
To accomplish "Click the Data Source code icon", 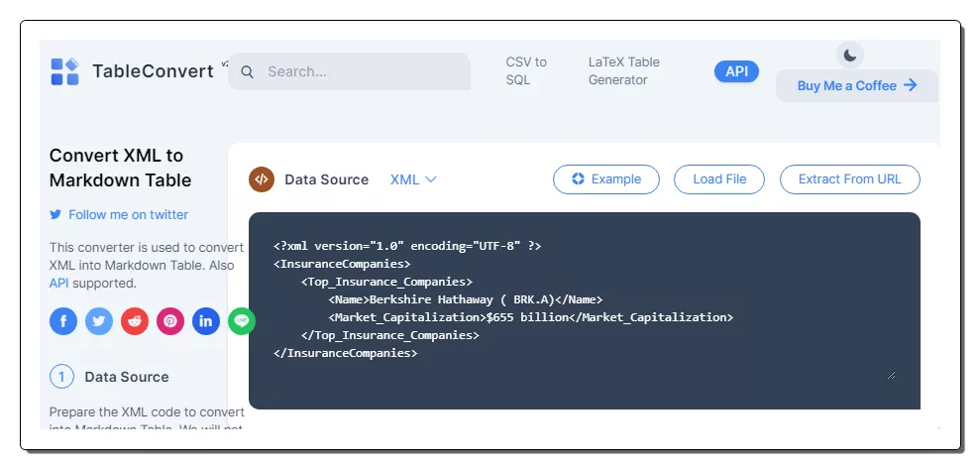I will 262,179.
